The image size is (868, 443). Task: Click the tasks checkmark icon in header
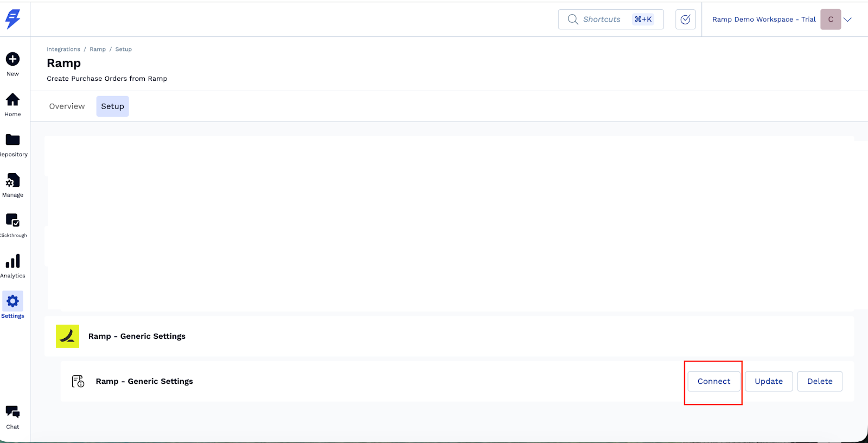[685, 20]
